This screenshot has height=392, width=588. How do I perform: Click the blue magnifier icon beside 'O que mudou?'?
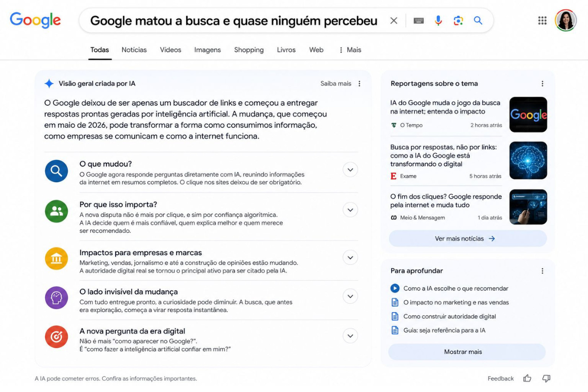[56, 171]
